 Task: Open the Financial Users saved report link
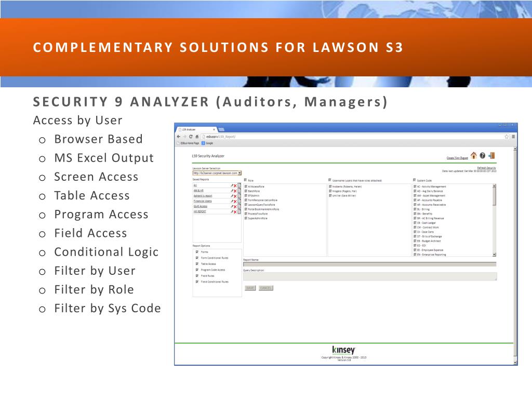click(203, 201)
